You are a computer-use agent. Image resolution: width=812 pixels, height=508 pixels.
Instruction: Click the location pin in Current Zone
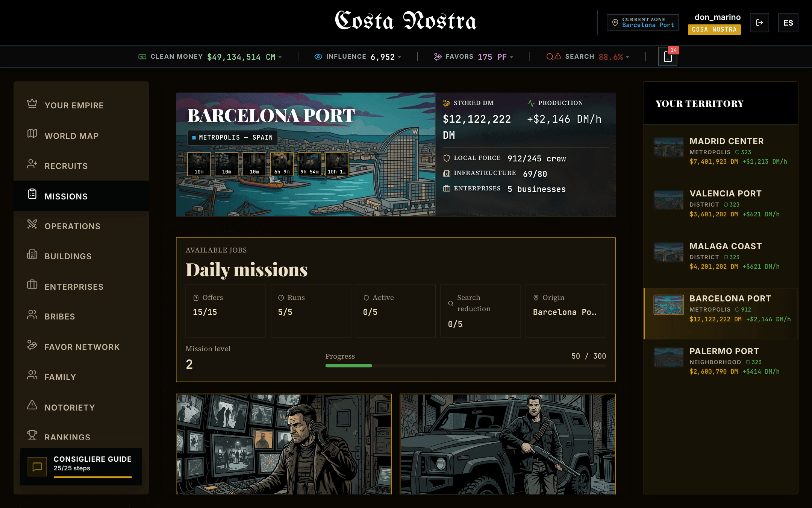615,22
